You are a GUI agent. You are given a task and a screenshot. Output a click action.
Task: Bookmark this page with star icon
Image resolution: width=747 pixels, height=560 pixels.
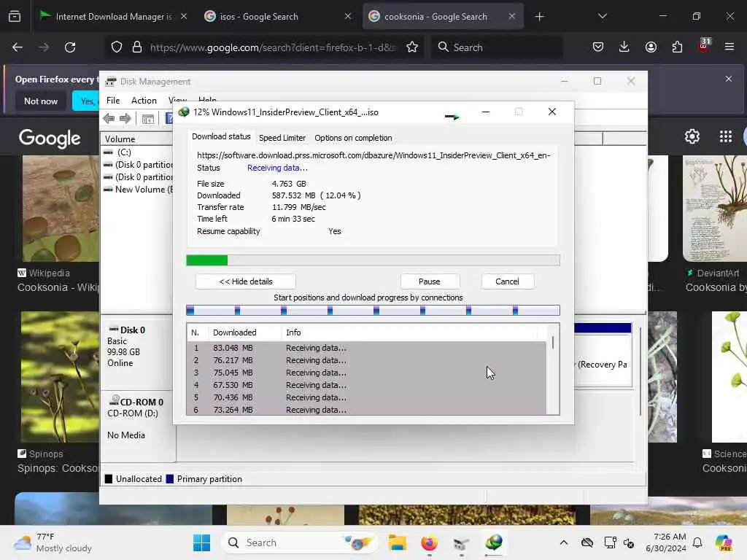pyautogui.click(x=412, y=47)
